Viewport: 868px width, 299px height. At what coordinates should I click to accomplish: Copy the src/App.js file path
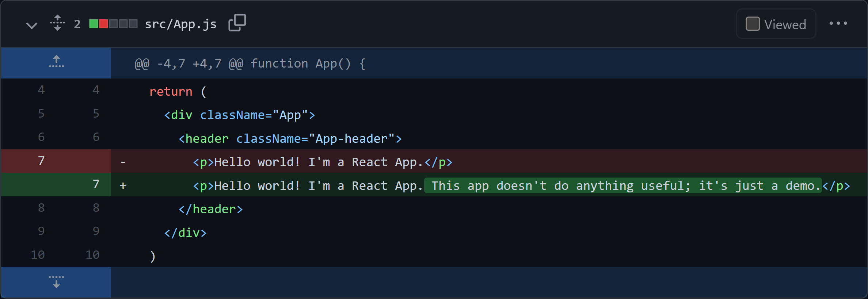point(237,23)
